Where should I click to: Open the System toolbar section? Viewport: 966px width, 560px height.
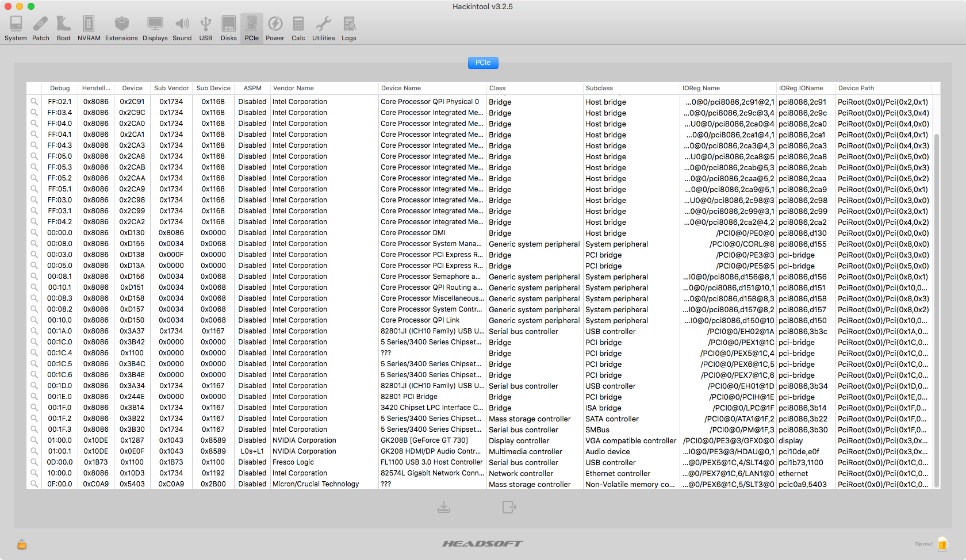point(16,28)
